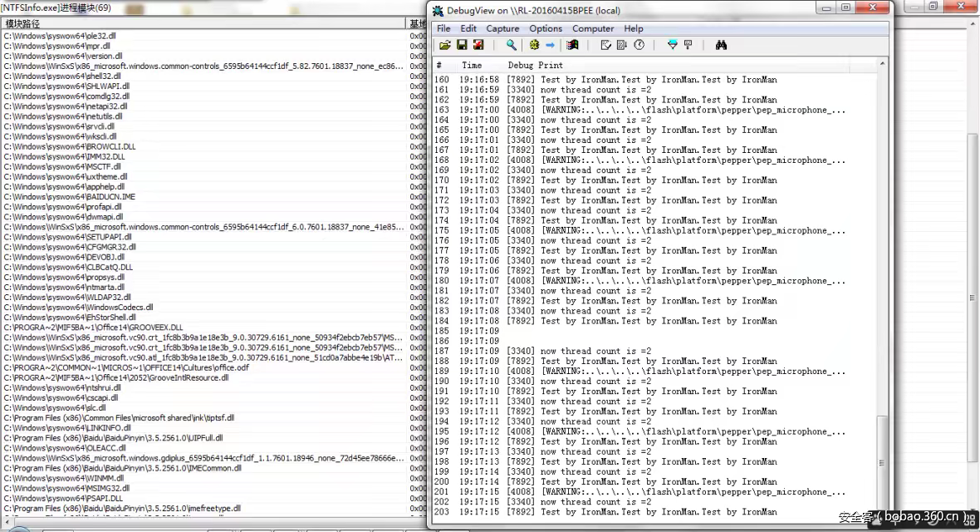Viewport: 980px width, 532px height.
Task: Click the Save floppy disk icon
Action: pos(462,45)
